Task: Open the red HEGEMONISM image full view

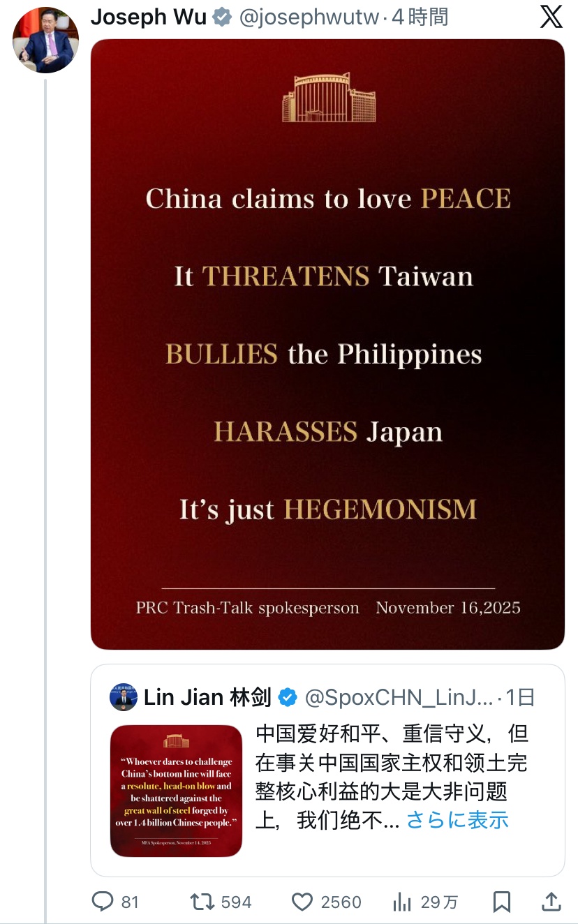Action: 327,344
